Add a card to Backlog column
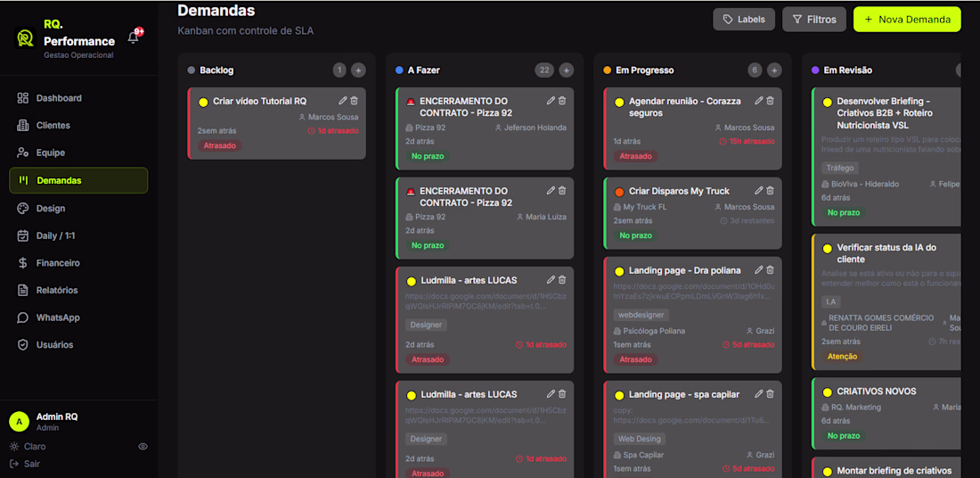980x478 pixels. point(358,70)
